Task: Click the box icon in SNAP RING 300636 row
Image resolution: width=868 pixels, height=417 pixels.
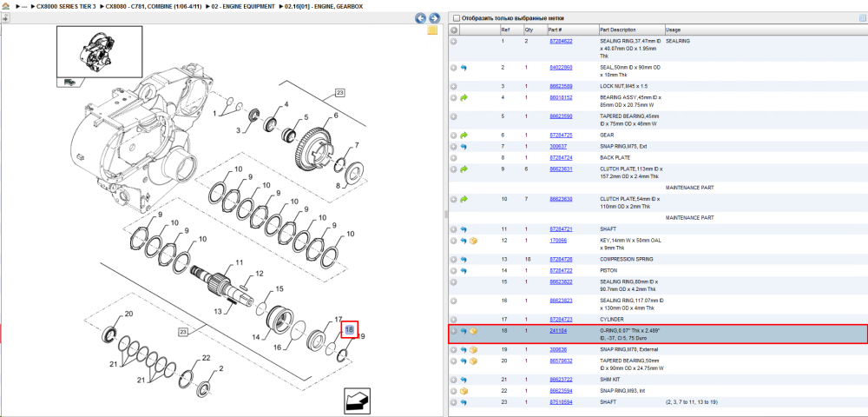Action: pos(473,350)
